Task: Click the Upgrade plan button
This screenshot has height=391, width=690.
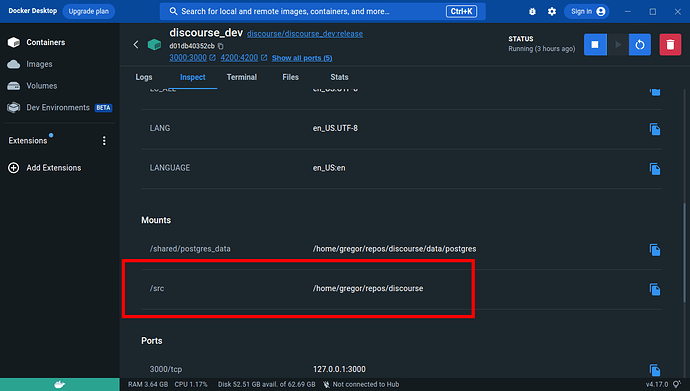Action: point(88,11)
